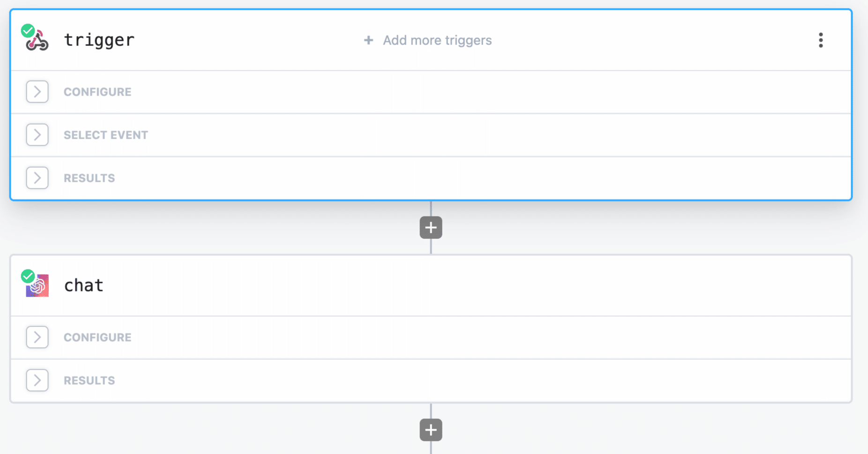This screenshot has width=868, height=454.
Task: Expand the trigger SELECT EVENT chevron
Action: click(x=37, y=135)
